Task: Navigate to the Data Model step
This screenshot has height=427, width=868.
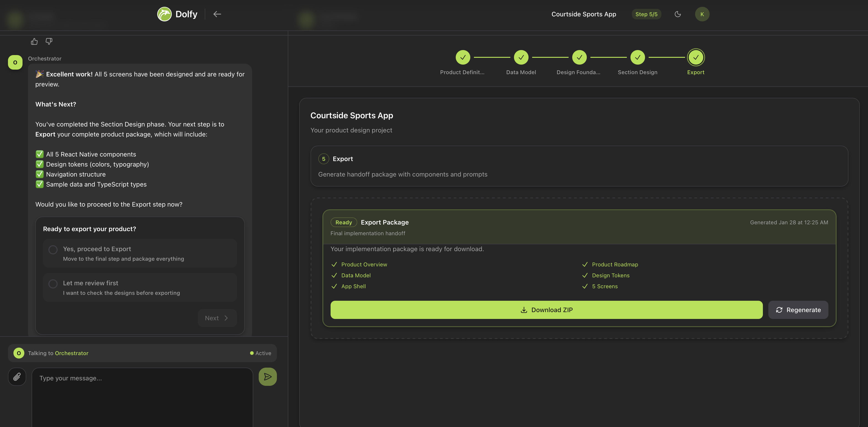Action: coord(521,57)
